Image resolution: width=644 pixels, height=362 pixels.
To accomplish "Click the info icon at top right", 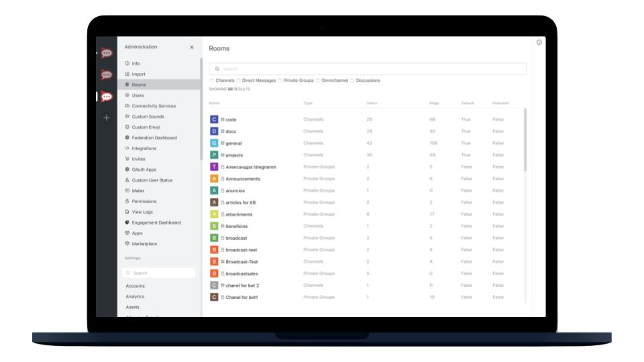I will pyautogui.click(x=539, y=42).
